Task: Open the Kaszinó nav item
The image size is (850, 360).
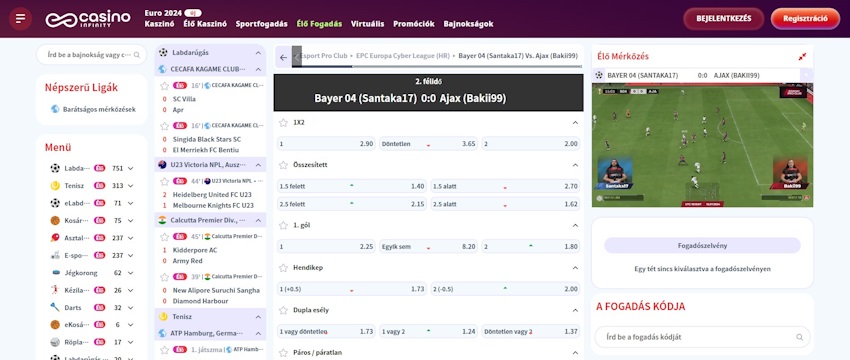Action: coord(159,24)
